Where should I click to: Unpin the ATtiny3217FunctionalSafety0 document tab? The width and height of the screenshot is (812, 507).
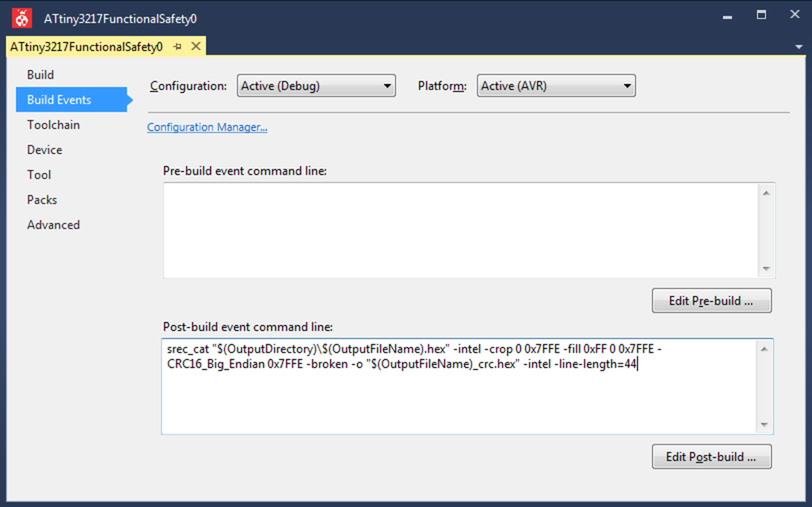point(177,46)
